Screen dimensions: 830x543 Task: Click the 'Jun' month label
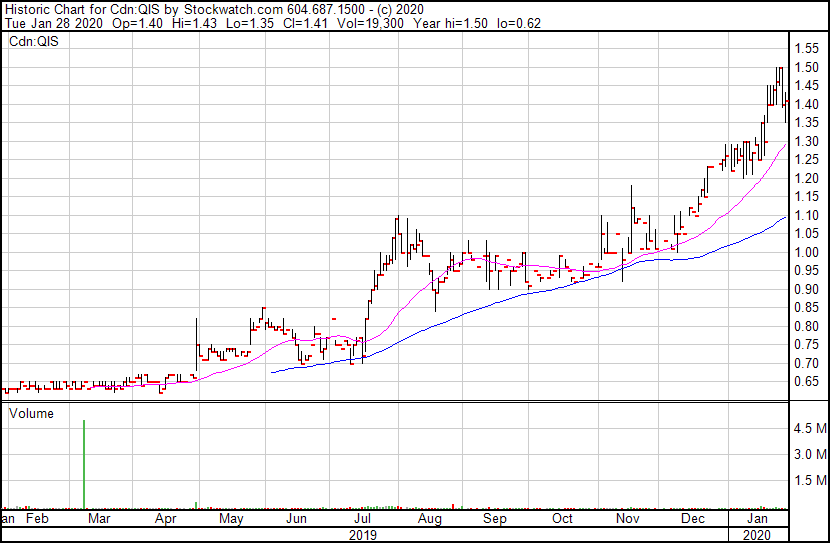click(x=296, y=519)
